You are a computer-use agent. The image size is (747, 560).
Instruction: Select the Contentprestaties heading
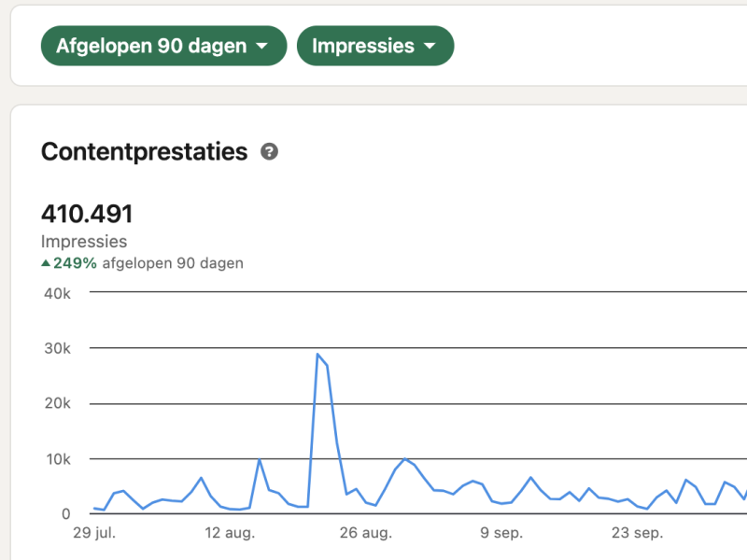coord(144,152)
